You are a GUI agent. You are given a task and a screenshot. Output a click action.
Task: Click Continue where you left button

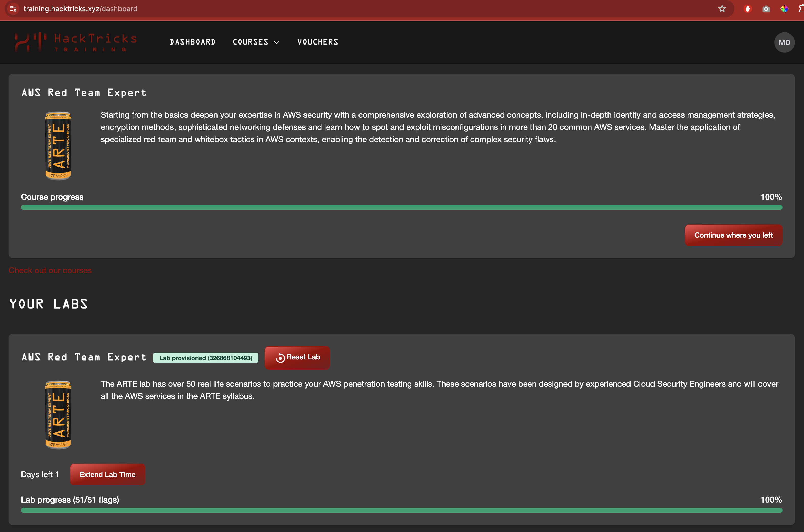(733, 235)
